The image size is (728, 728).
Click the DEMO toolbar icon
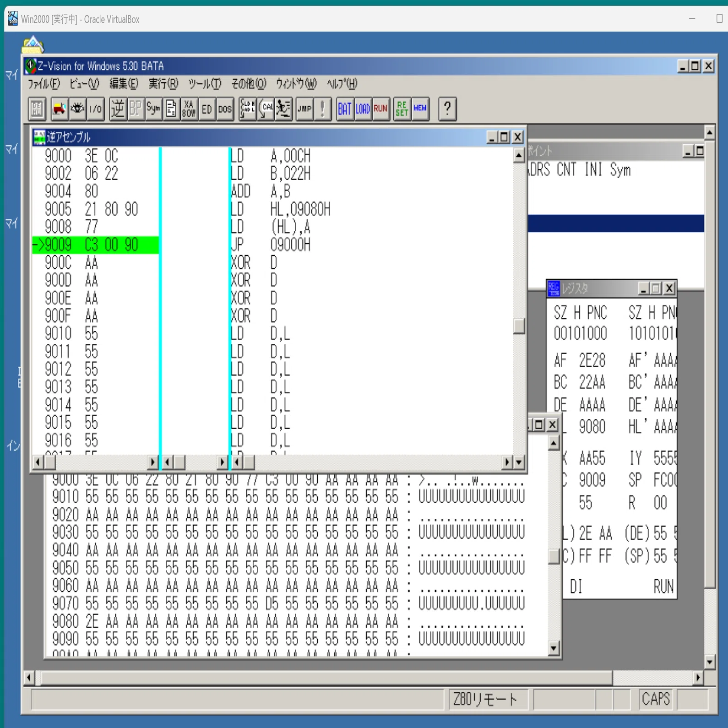pyautogui.click(x=37, y=109)
